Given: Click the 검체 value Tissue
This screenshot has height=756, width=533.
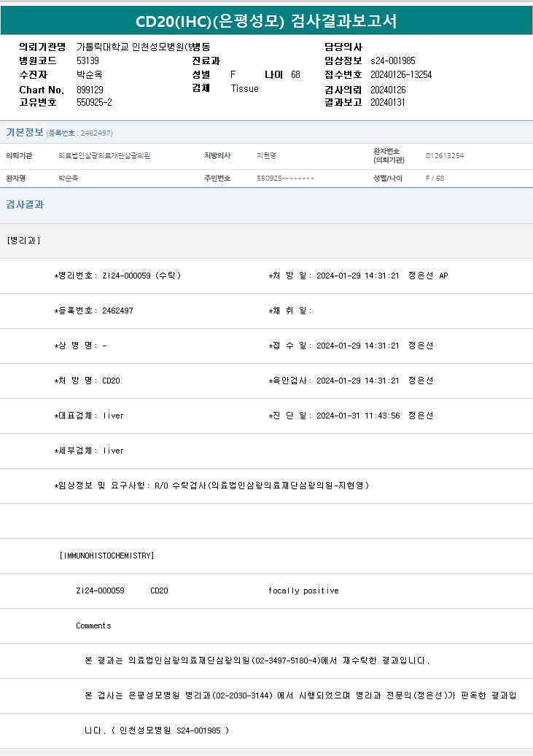Looking at the screenshot, I should pyautogui.click(x=244, y=89).
